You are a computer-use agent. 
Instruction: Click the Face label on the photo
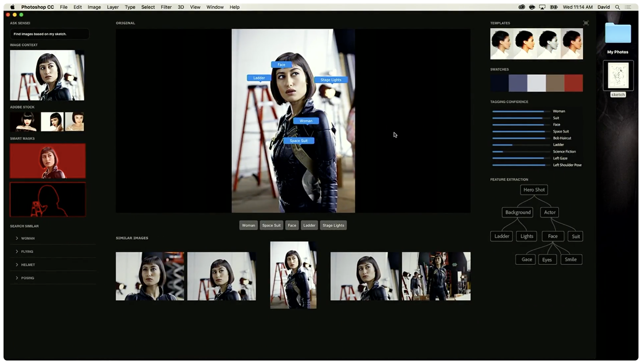[x=281, y=65]
